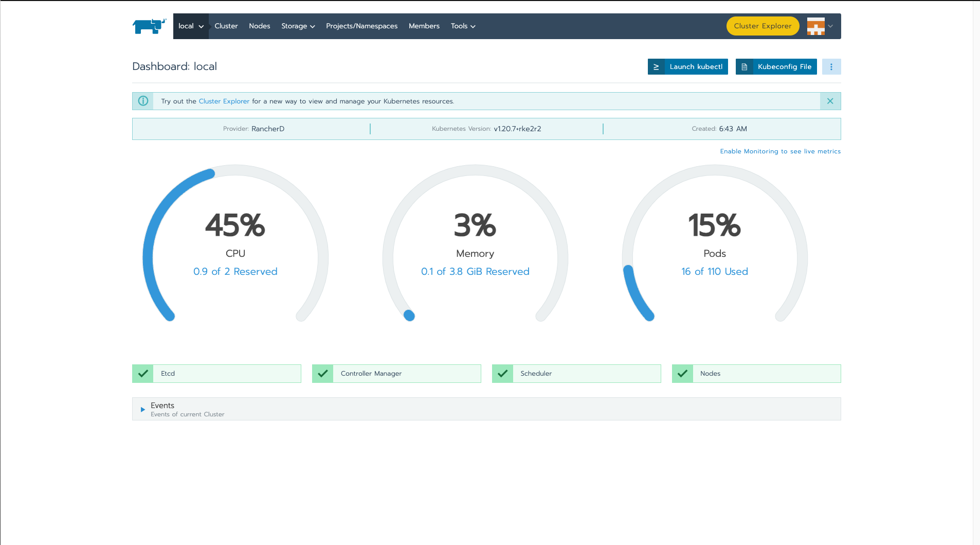Click the Scheduler green checkmark icon
980x545 pixels.
pyautogui.click(x=502, y=374)
